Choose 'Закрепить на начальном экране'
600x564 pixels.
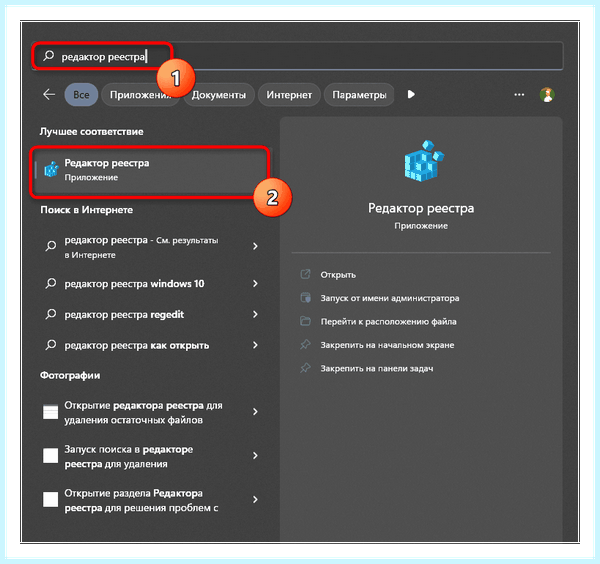pyautogui.click(x=387, y=345)
